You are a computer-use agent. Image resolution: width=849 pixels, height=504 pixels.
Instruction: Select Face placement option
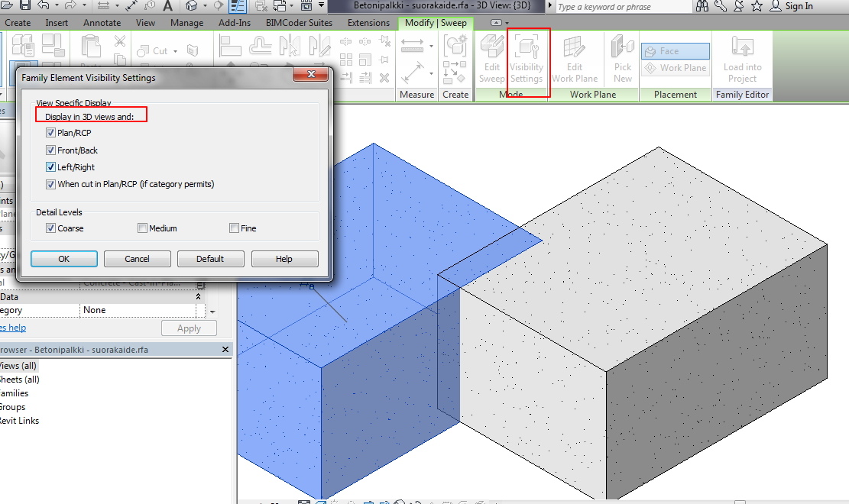click(674, 50)
